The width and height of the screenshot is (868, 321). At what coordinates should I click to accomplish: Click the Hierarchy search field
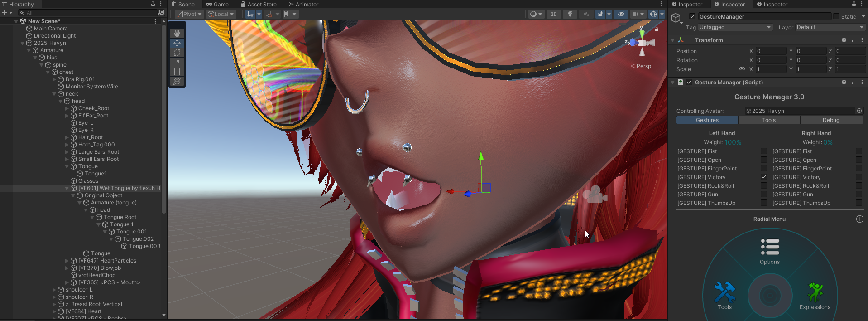[88, 13]
